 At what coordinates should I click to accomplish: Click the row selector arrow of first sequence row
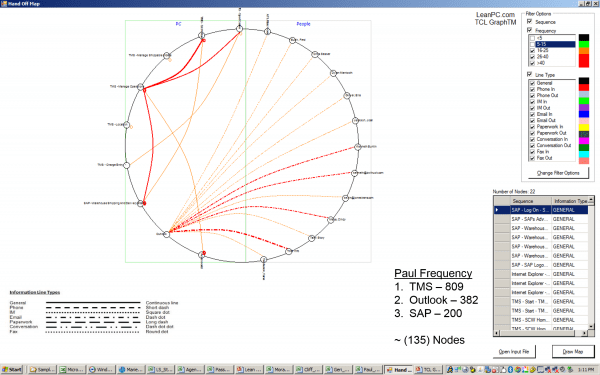point(502,210)
